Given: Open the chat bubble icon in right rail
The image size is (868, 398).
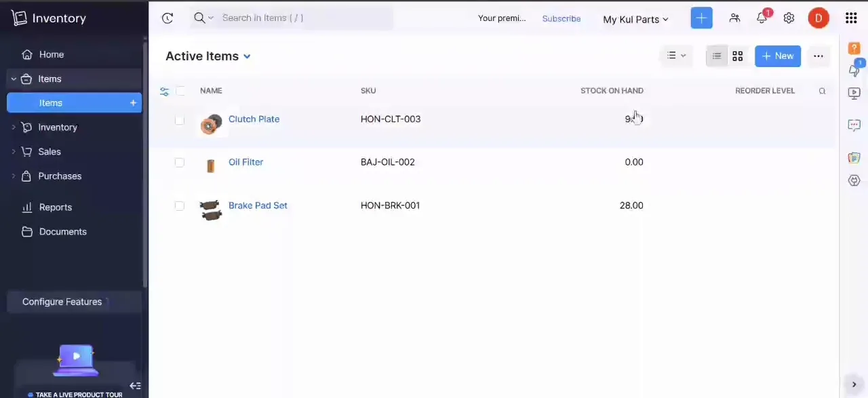Looking at the screenshot, I should [x=854, y=125].
